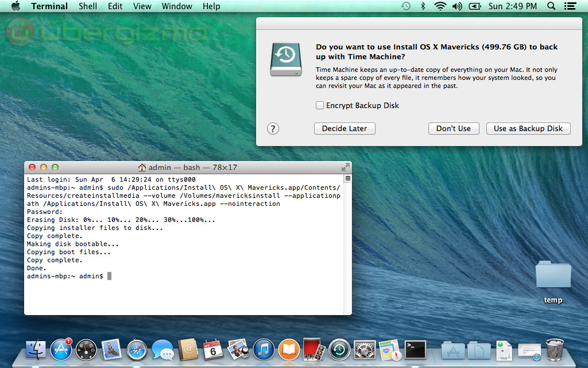This screenshot has height=368, width=588.
Task: Open the Bluetooth menu bar icon
Action: pyautogui.click(x=423, y=6)
